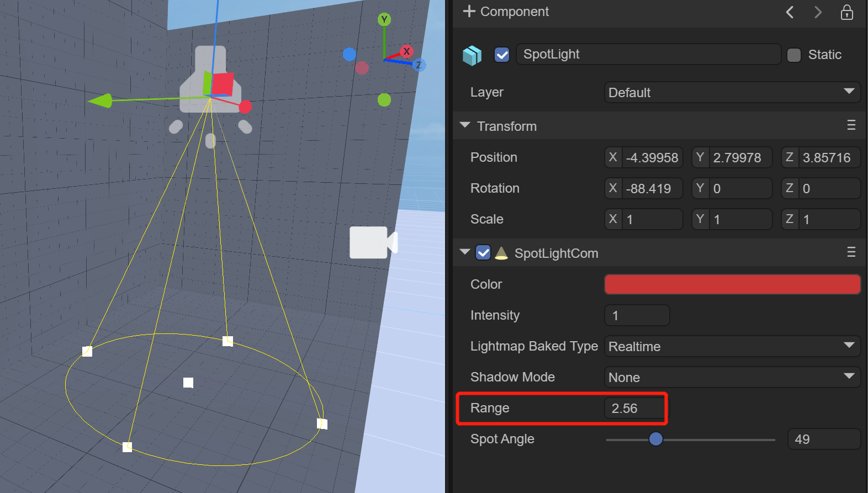This screenshot has width=868, height=493.
Task: Click the lock icon in the inspector header
Action: coord(846,12)
